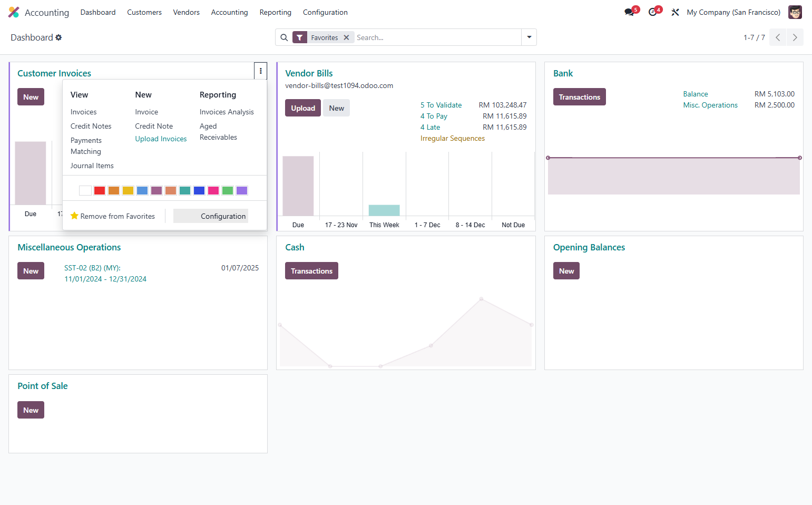Open the Accounting app logo icon
Screen dimensions: 812x505
click(x=14, y=12)
